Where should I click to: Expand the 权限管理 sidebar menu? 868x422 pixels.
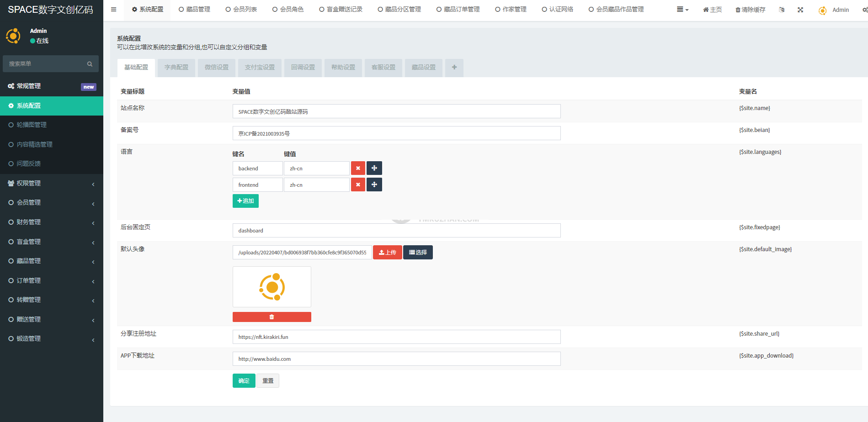tap(51, 184)
